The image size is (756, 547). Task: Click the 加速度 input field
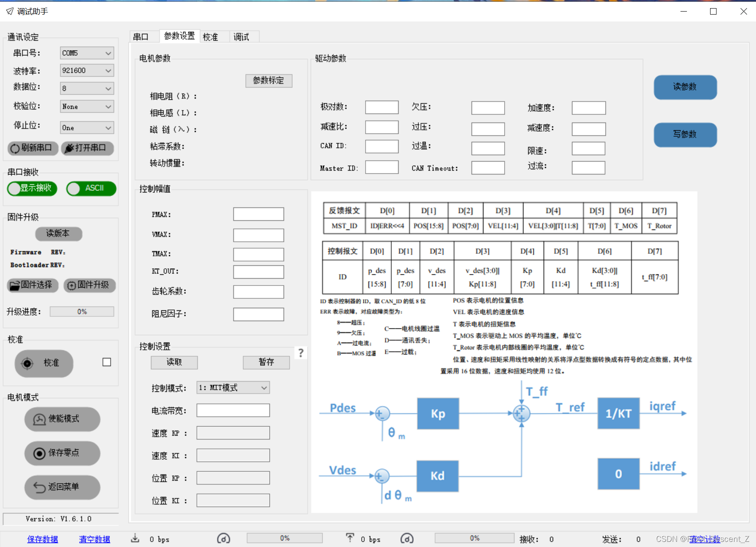[x=589, y=108]
